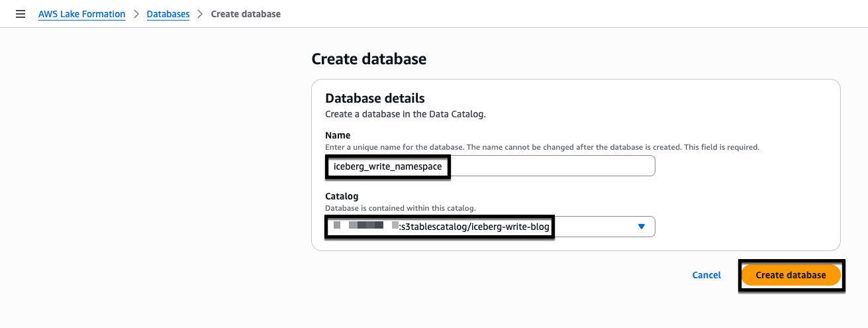Click 'Create a database in the Data Catalog' description
868x328 pixels.
[x=405, y=114]
